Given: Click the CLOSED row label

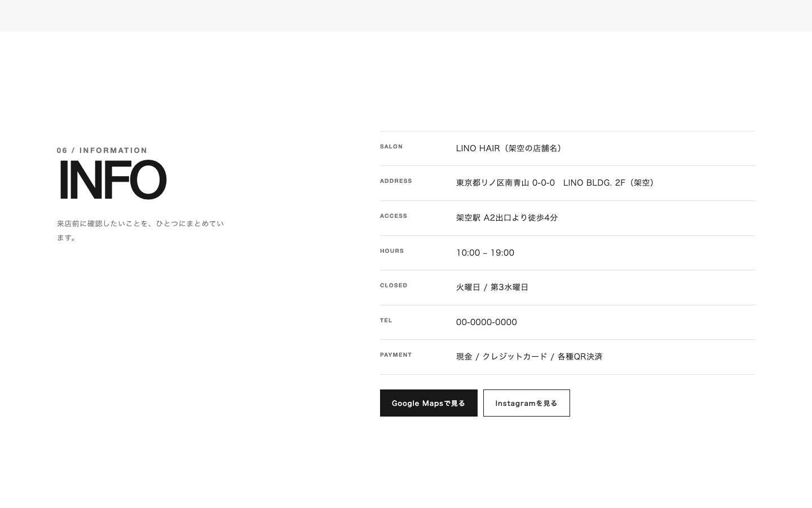Looking at the screenshot, I should tap(394, 286).
